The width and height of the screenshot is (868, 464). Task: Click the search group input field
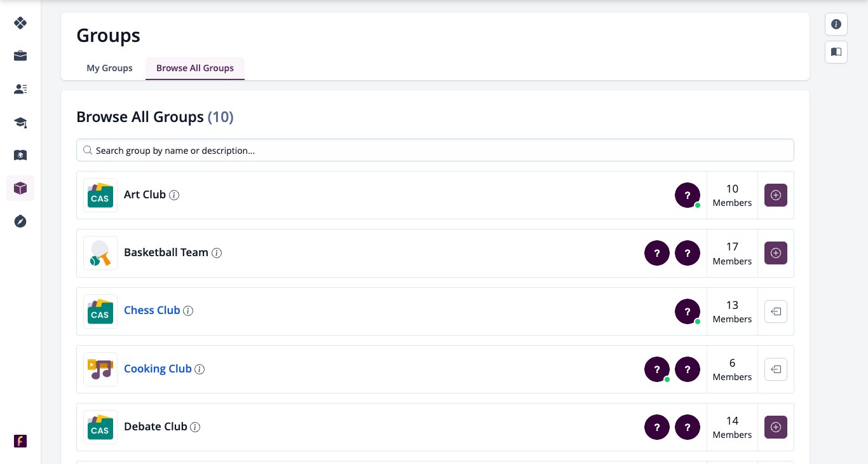(x=435, y=150)
